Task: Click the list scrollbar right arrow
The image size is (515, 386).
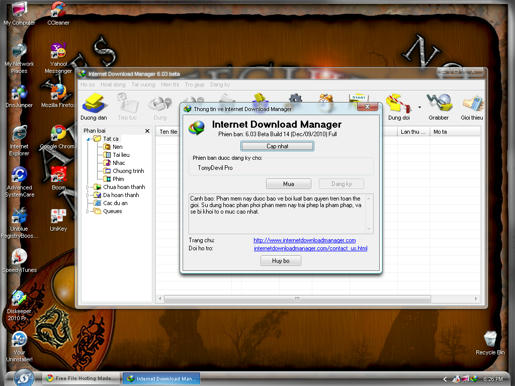Action: [x=476, y=299]
